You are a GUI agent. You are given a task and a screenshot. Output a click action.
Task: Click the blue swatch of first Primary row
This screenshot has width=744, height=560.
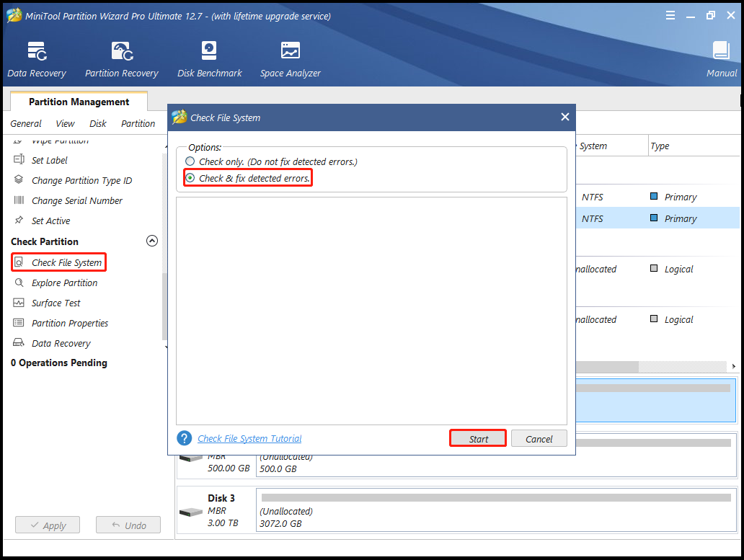tap(654, 196)
